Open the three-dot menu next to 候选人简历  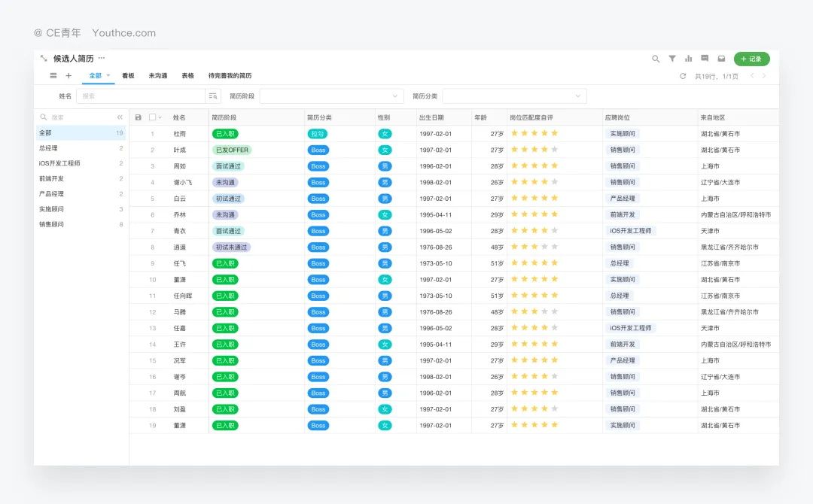(102, 58)
